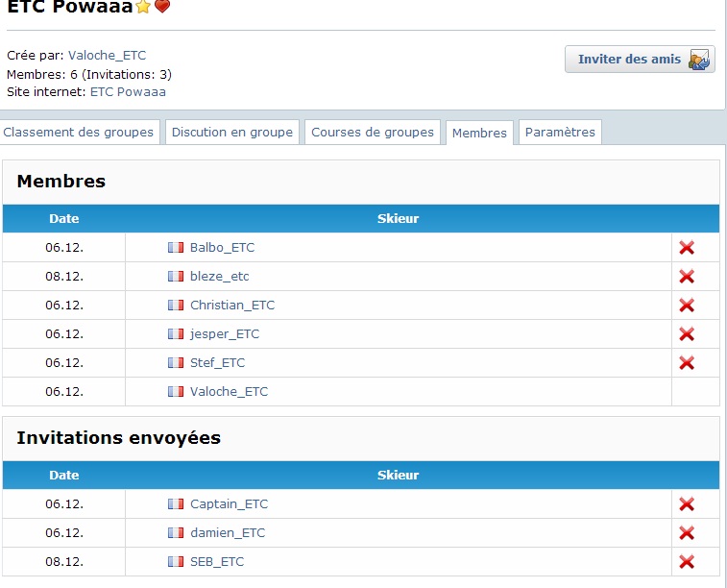Click the Date header in Membres table

pos(63,219)
